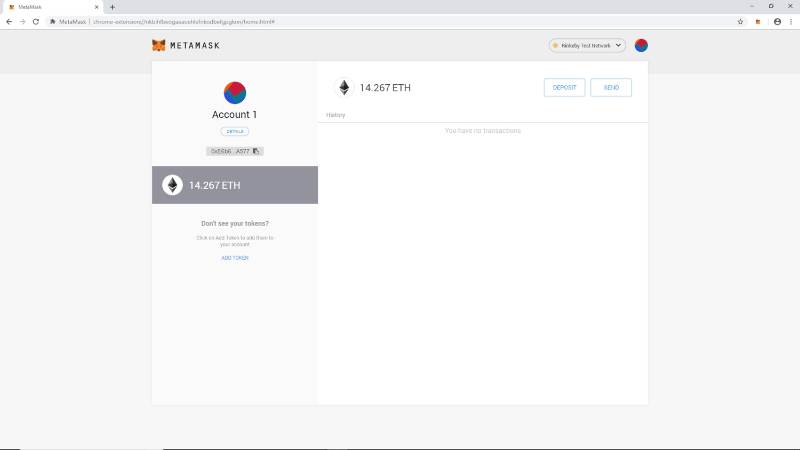Screen dimensions: 800x450
Task: Bookmark this page with the star icon
Action: (x=740, y=22)
